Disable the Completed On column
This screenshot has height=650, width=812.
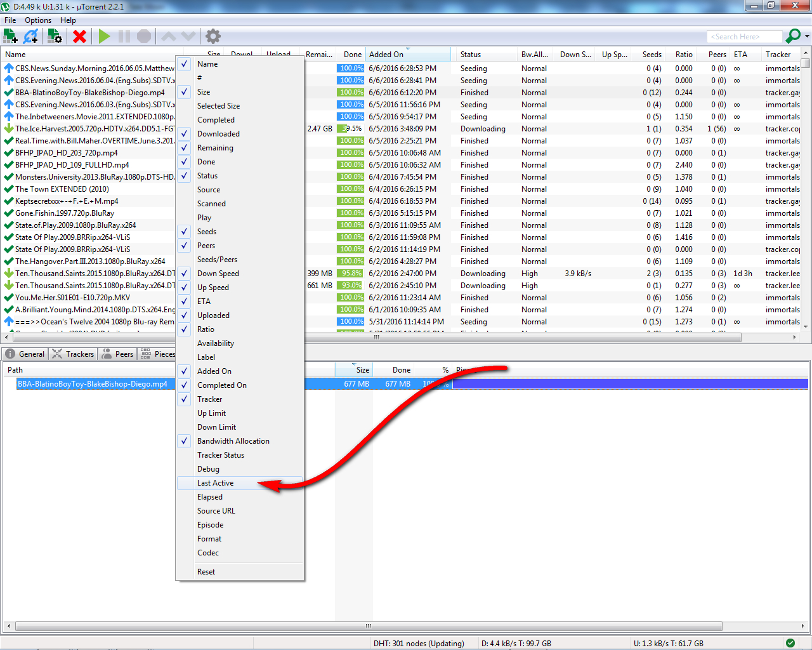(221, 385)
